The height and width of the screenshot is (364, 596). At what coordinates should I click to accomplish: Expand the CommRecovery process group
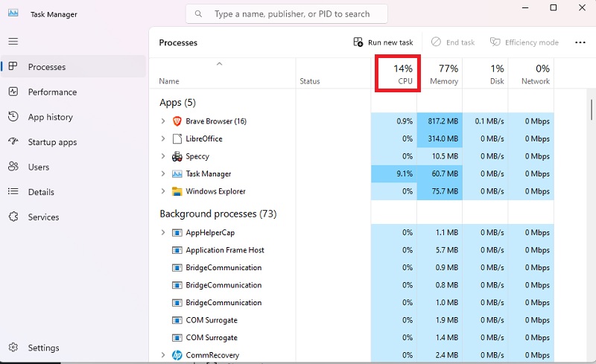coord(163,355)
